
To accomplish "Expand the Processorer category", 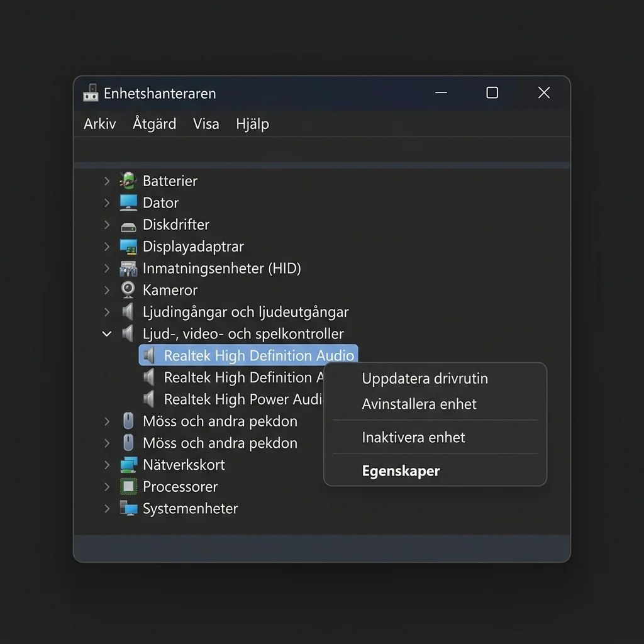I will (x=107, y=486).
